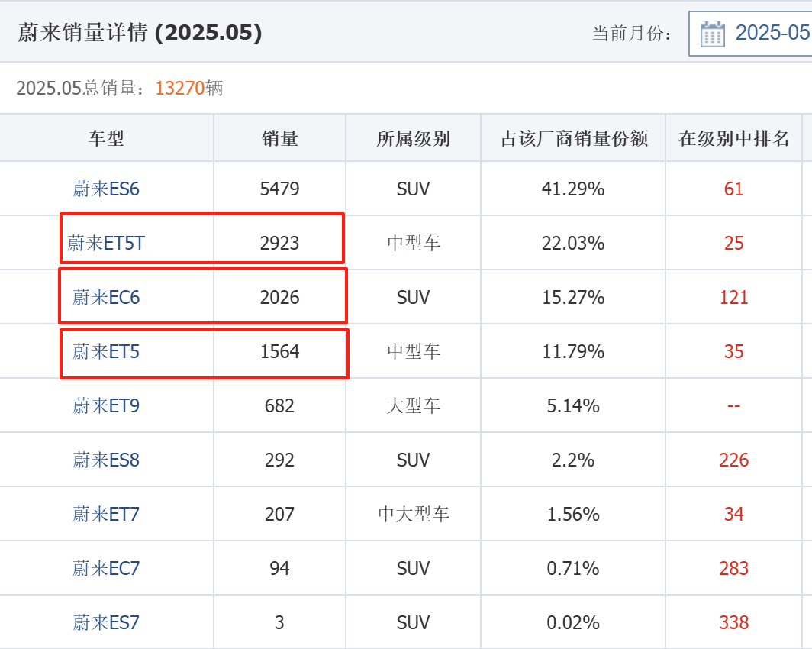Image resolution: width=812 pixels, height=649 pixels.
Task: Open the 蔚来ES6 model link
Action: 106,189
